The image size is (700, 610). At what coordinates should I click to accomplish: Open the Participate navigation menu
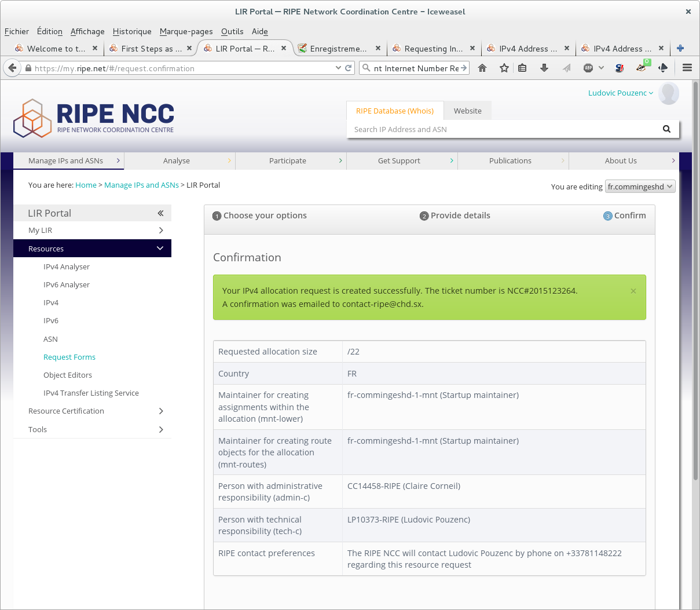[x=291, y=160]
